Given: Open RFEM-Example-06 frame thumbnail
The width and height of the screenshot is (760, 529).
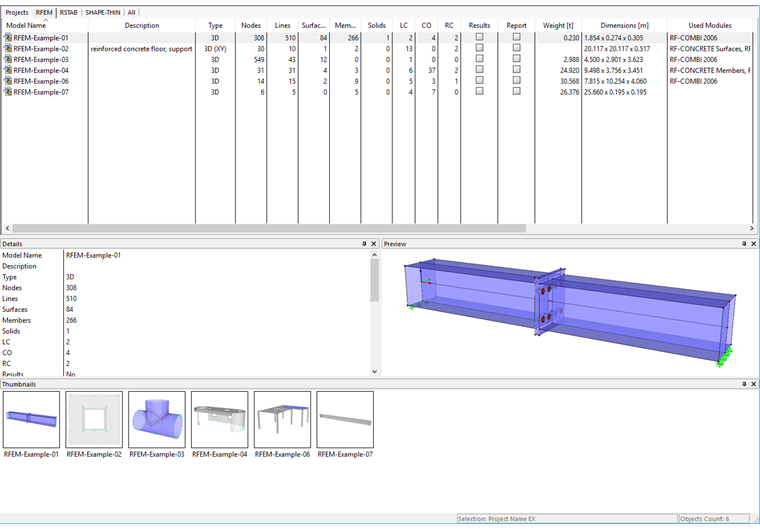Looking at the screenshot, I should (283, 419).
